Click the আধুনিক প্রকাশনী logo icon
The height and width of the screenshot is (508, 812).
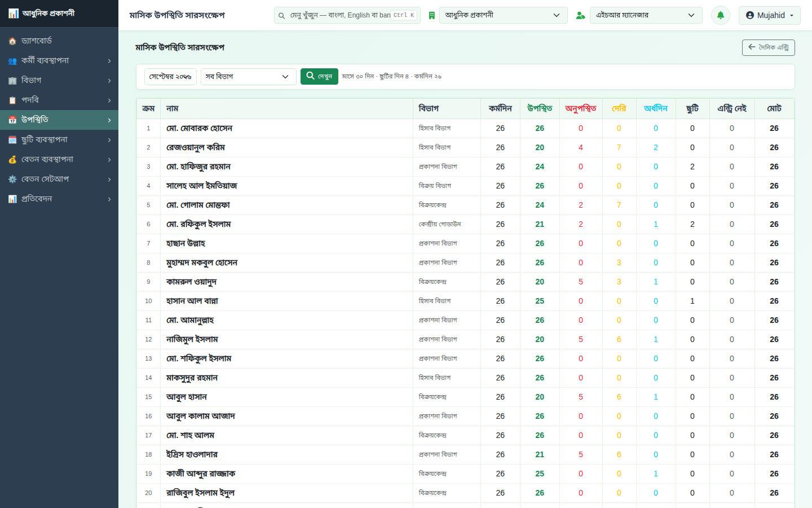[x=14, y=14]
